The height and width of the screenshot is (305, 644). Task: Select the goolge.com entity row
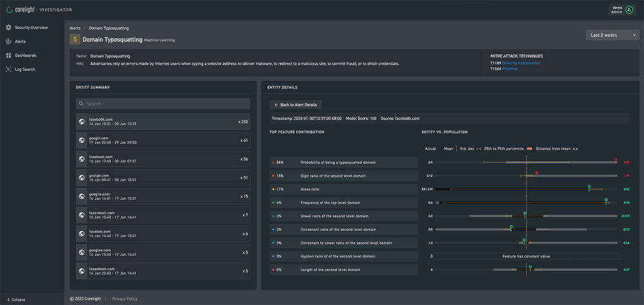163,177
